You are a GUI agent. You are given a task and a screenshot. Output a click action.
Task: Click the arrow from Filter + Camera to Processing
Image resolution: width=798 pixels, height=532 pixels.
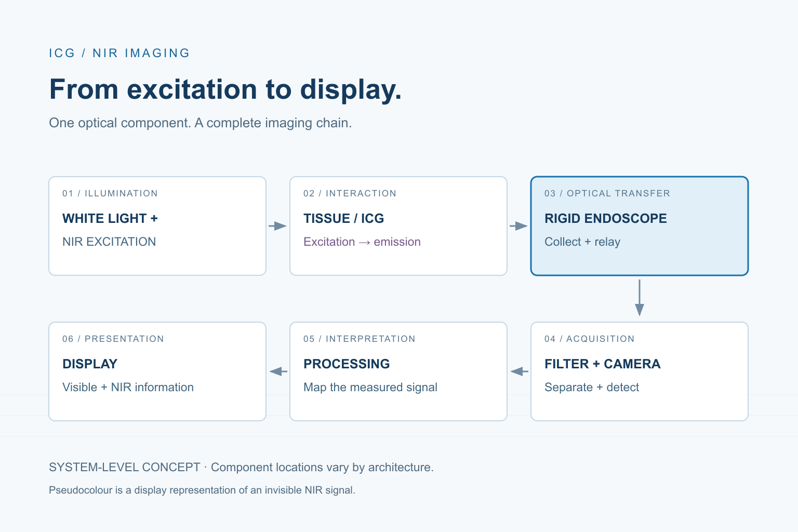pyautogui.click(x=519, y=371)
